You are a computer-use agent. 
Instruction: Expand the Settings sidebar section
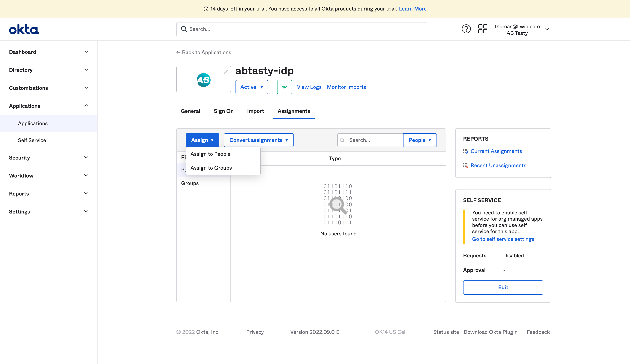click(49, 212)
